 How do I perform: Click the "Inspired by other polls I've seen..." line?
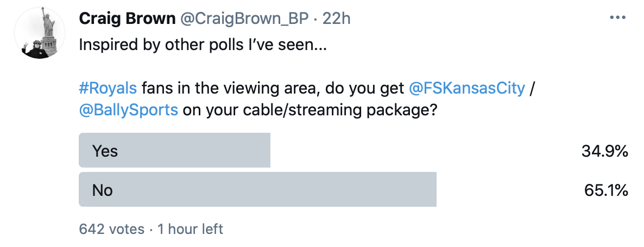coord(203,45)
